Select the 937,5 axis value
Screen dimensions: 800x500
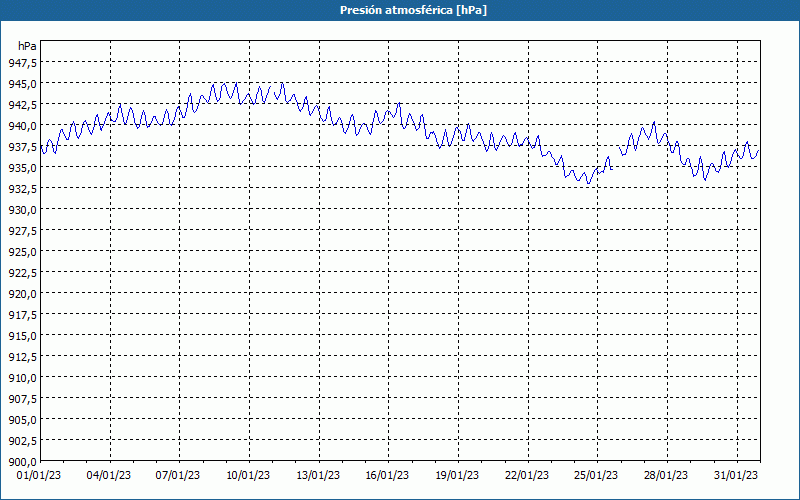tap(22, 146)
